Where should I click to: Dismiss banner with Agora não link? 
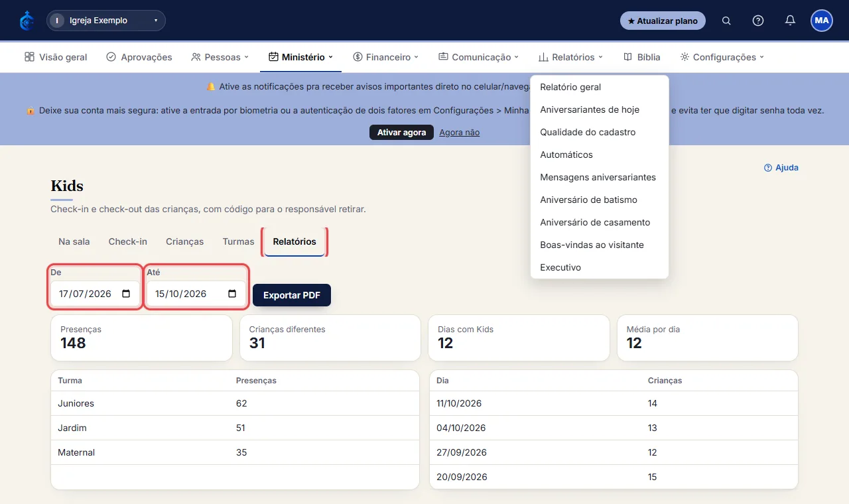[460, 132]
